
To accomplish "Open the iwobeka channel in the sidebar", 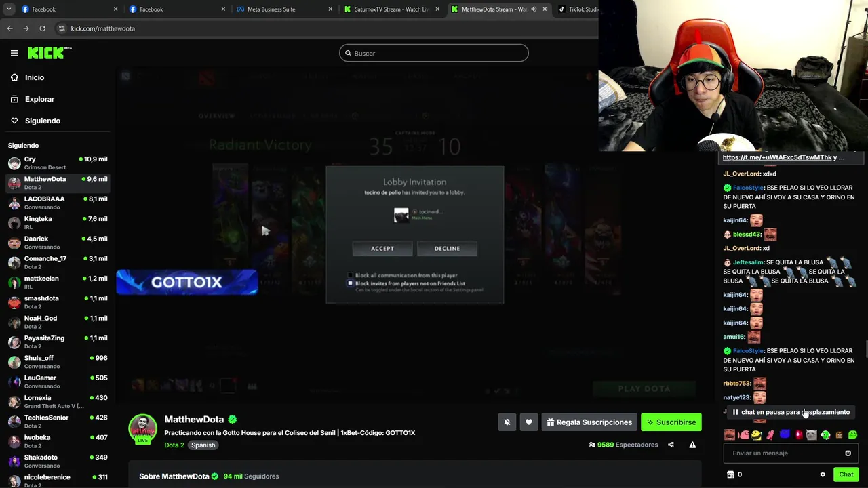I will click(x=57, y=441).
